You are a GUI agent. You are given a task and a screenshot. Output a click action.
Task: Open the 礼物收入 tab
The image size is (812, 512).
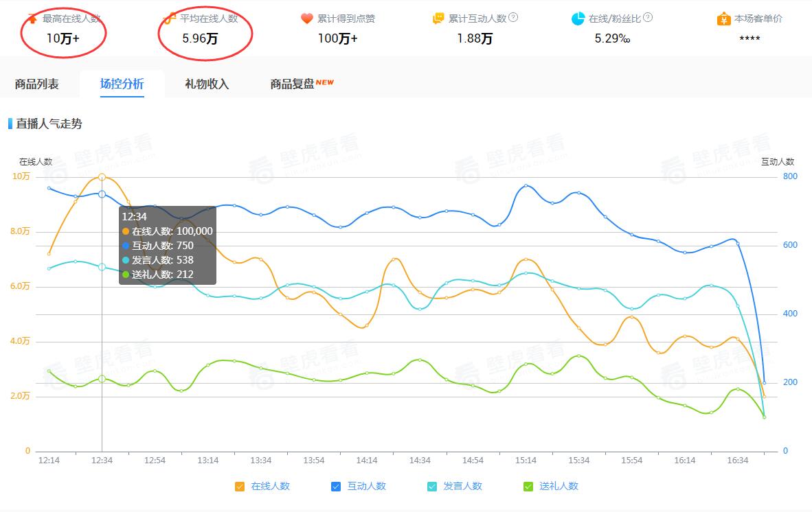[207, 84]
